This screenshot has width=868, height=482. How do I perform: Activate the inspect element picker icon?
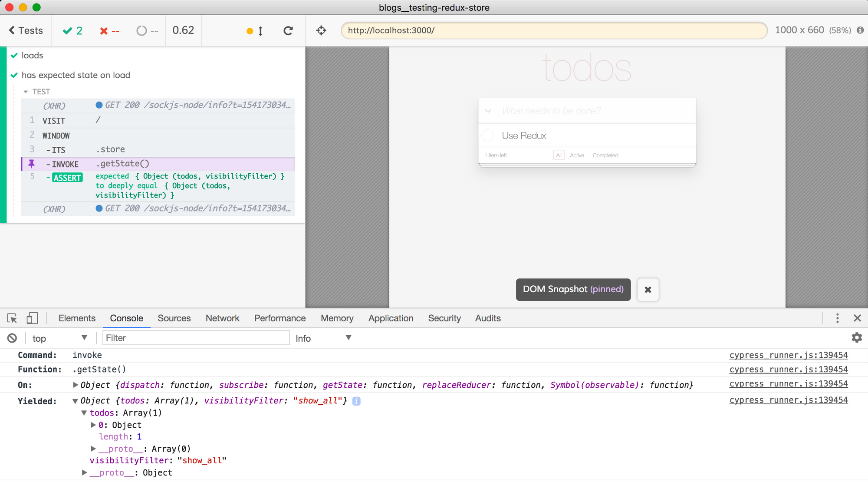pyautogui.click(x=12, y=318)
